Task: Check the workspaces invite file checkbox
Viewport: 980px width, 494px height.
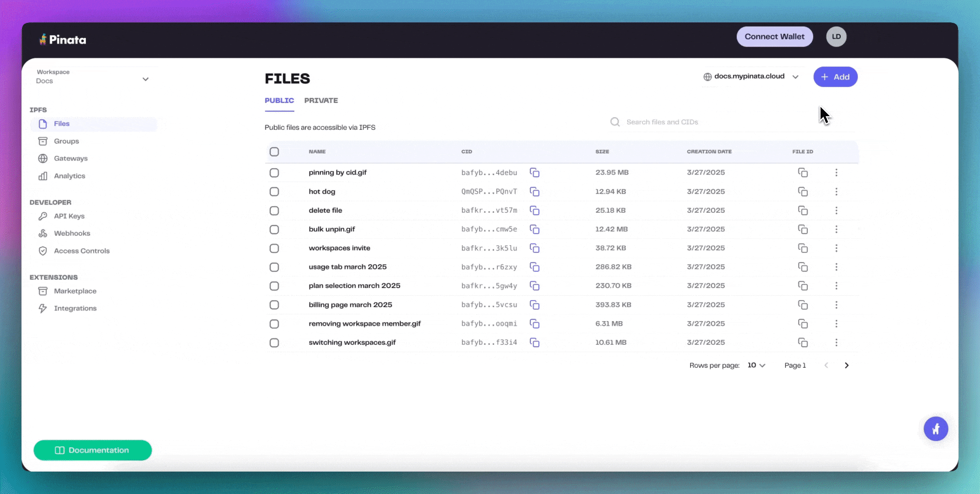Action: (274, 248)
